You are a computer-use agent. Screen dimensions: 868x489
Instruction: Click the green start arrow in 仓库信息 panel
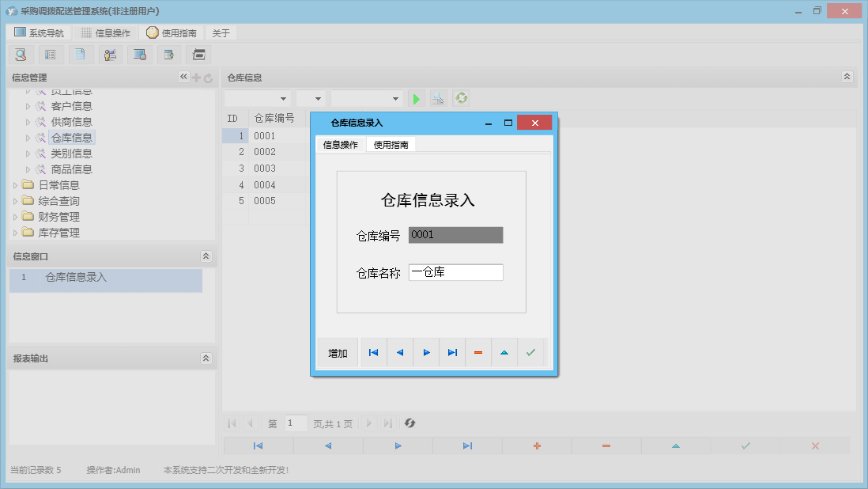click(417, 97)
